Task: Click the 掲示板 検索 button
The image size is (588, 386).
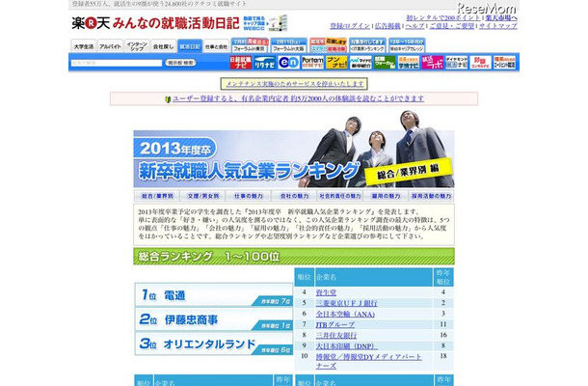Action: click(180, 63)
